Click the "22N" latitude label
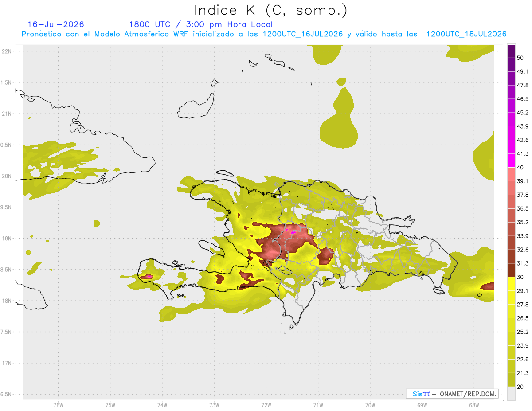The height and width of the screenshot is (411, 532). 8,51
